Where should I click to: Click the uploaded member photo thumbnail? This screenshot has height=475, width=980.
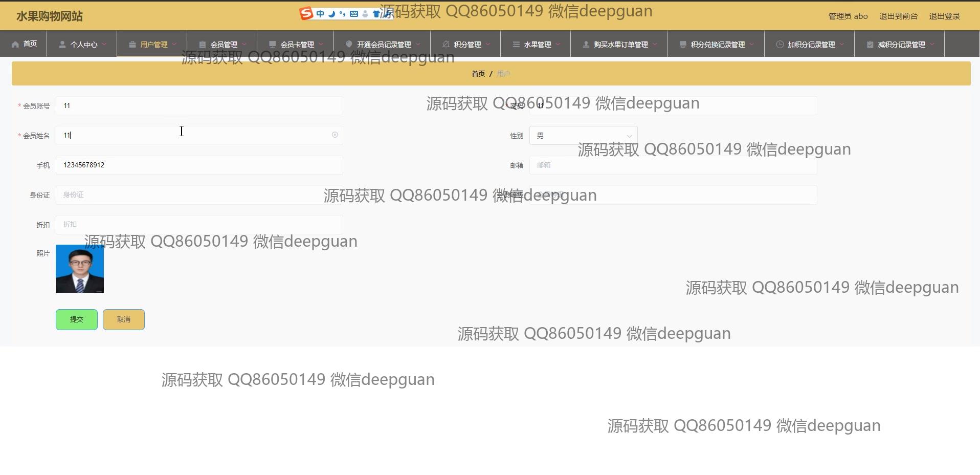pyautogui.click(x=80, y=269)
